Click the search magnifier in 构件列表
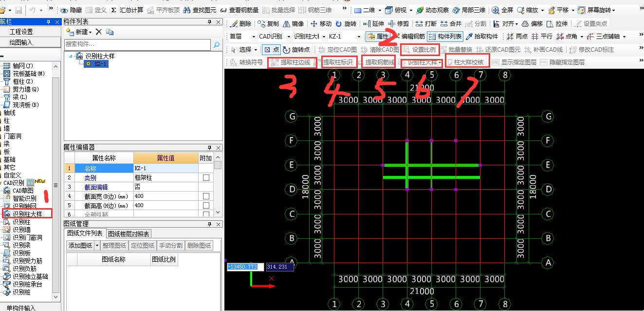 pyautogui.click(x=216, y=44)
